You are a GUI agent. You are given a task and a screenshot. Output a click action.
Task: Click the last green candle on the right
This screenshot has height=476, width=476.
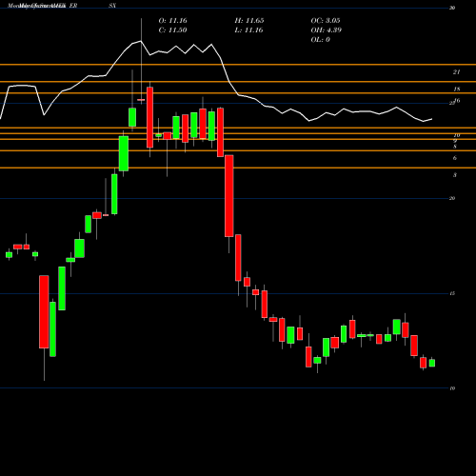[x=432, y=363]
